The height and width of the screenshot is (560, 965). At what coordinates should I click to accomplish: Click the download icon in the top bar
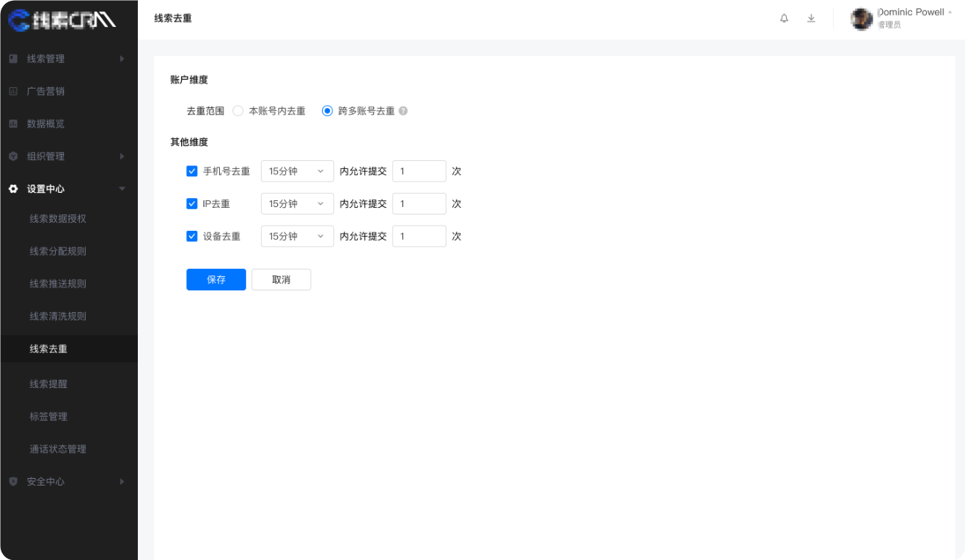pos(811,18)
